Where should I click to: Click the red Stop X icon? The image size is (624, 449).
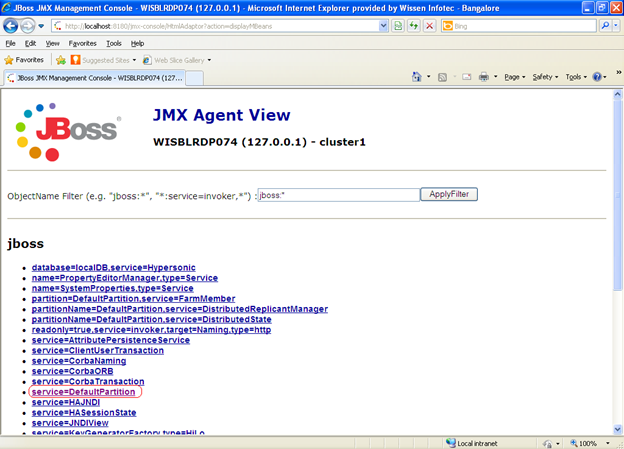[429, 26]
